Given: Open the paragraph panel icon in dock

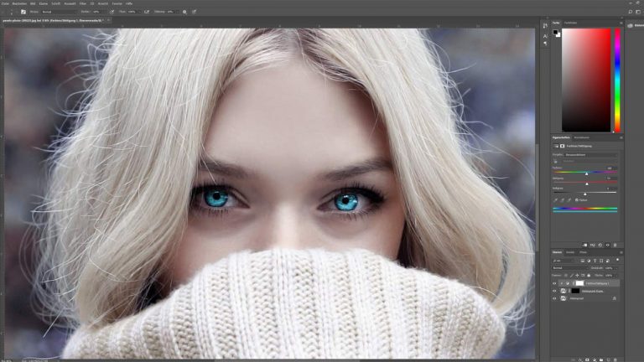Looking at the screenshot, I should [x=544, y=44].
